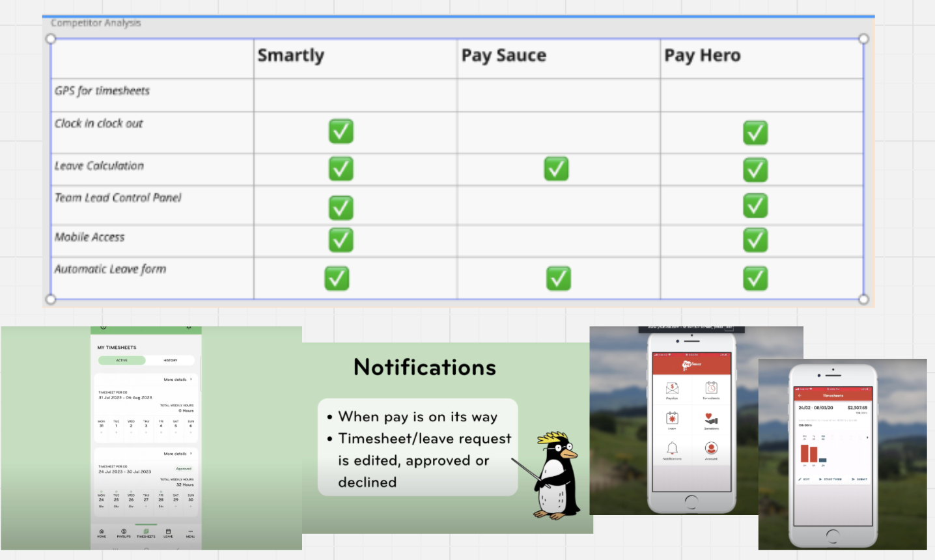Click the Notifications heading on the slide
This screenshot has width=935, height=560.
[x=425, y=368]
